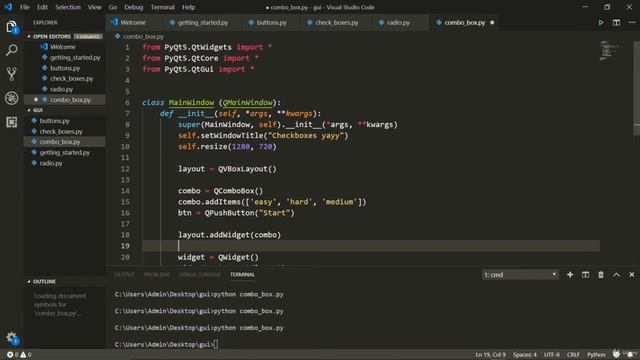Change language mode via Python entry
The height and width of the screenshot is (360, 640).
[596, 355]
